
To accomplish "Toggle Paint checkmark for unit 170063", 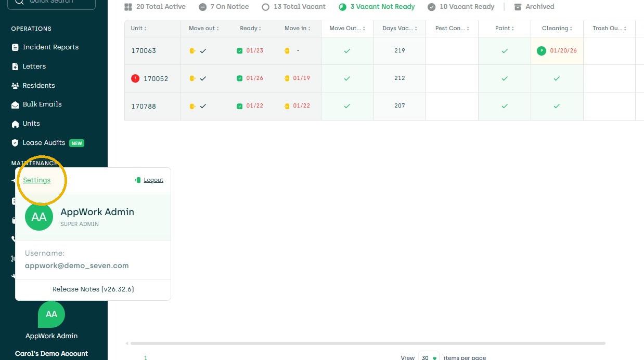I will (x=504, y=51).
